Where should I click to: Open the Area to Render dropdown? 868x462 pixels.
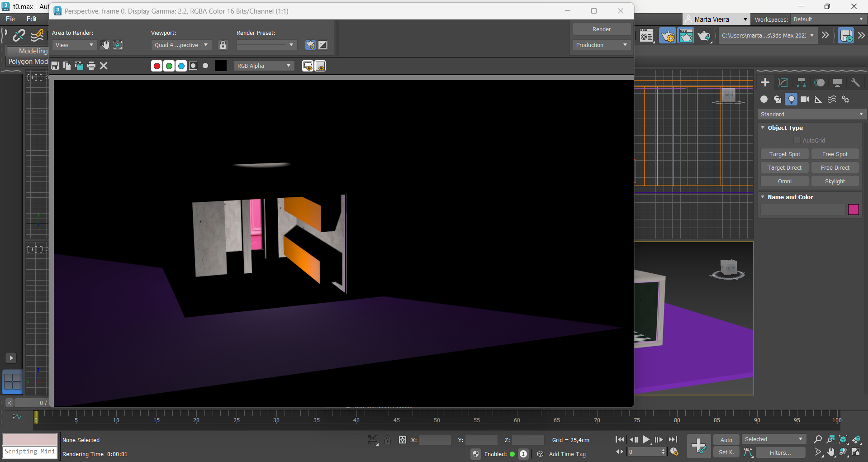click(x=74, y=45)
